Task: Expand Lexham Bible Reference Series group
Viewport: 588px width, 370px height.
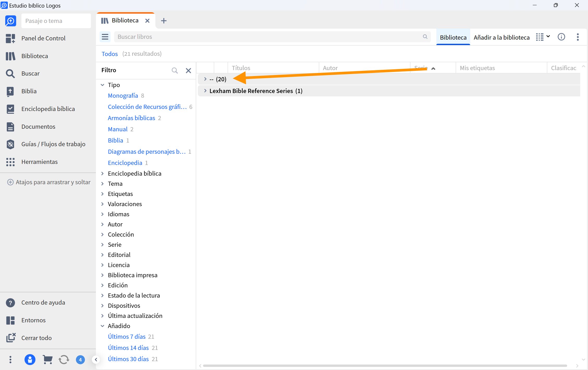Action: pyautogui.click(x=205, y=91)
